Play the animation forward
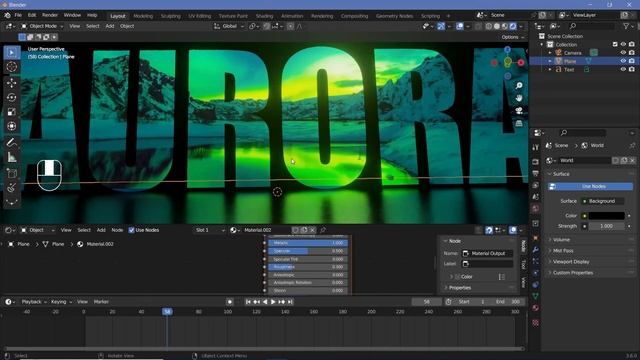The image size is (640, 360). (x=273, y=302)
